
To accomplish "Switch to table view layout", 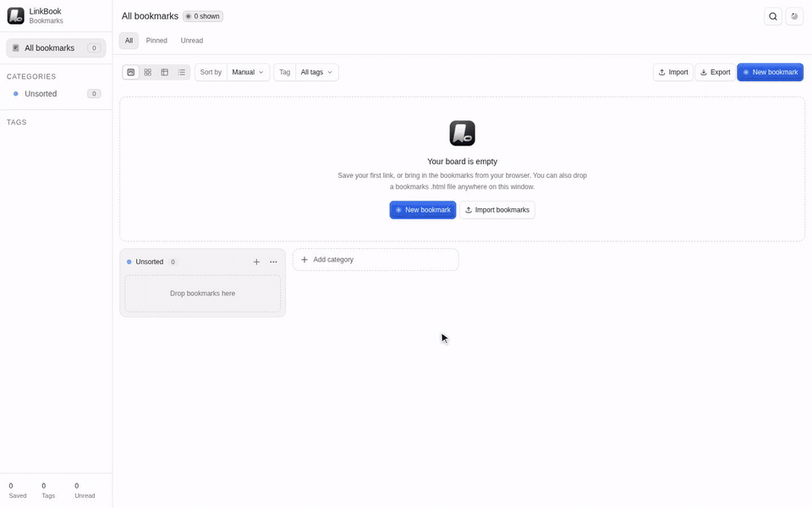I will (165, 72).
